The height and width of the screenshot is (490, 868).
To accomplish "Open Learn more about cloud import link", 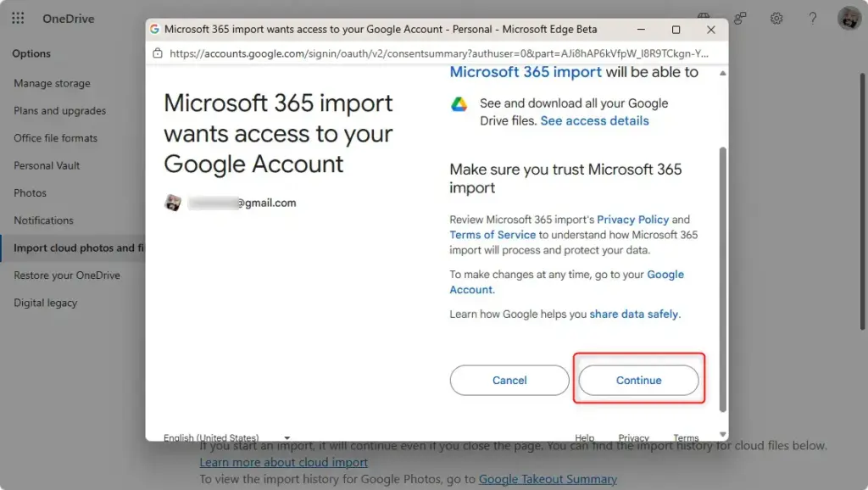I will (283, 462).
